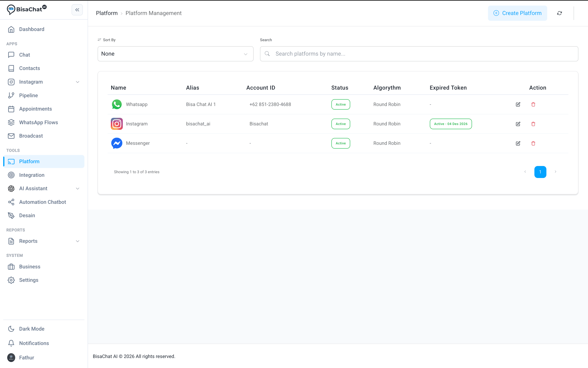Viewport: 588px width, 368px height.
Task: Click the refresh icon in header
Action: [x=559, y=13]
